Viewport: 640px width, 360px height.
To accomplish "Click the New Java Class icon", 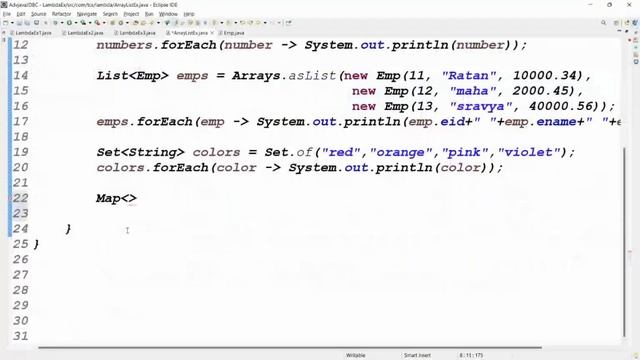I will [x=121, y=23].
